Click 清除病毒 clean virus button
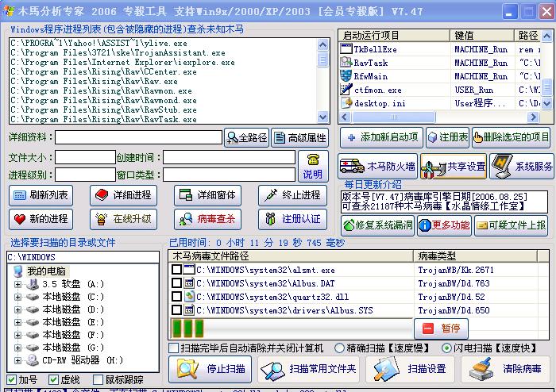The width and height of the screenshot is (556, 392). tap(506, 369)
